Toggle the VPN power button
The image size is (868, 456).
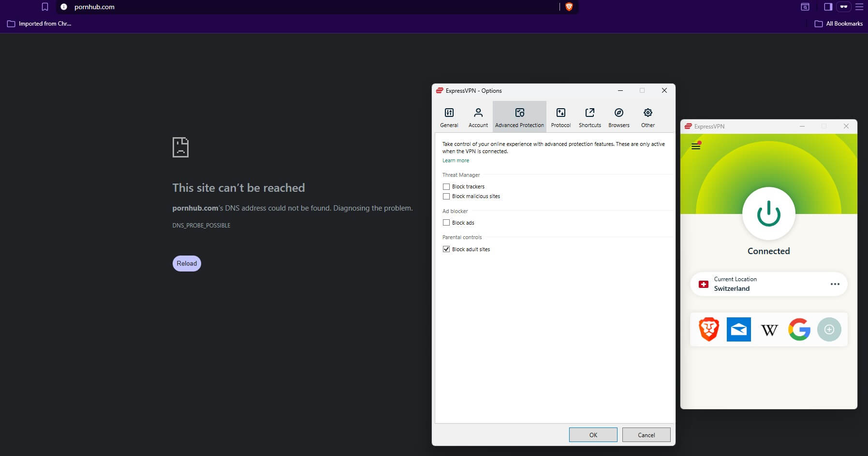(x=769, y=214)
